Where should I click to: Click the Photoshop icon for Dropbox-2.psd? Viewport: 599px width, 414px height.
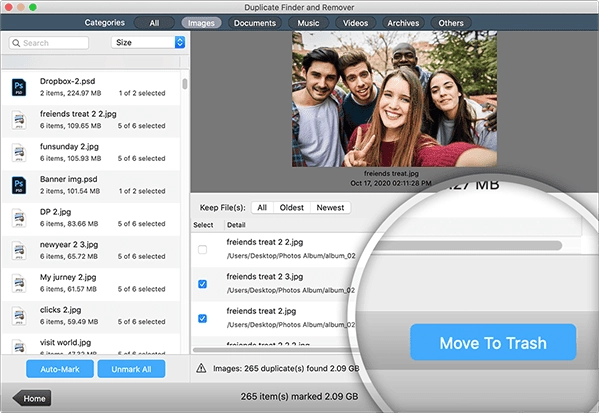[x=19, y=87]
